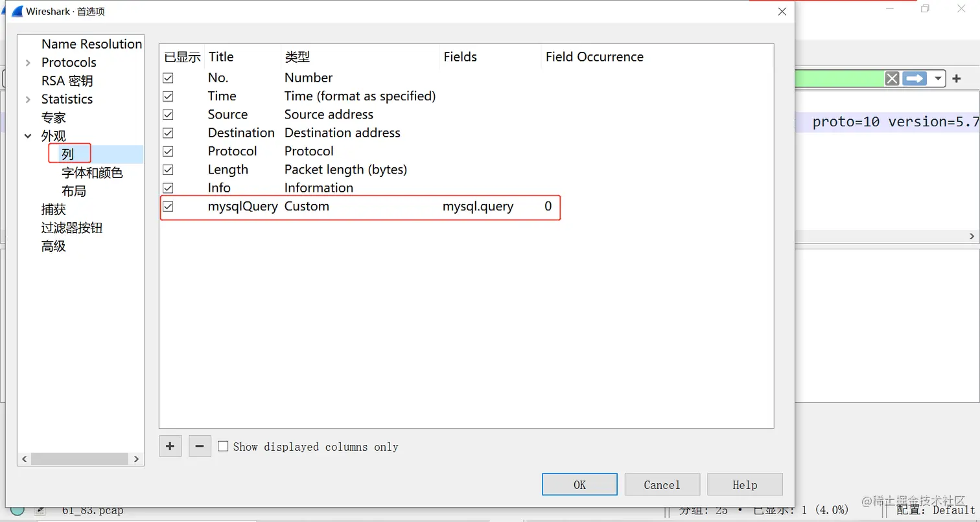Viewport: 980px width, 522px height.
Task: Select Name Resolution in preferences tree
Action: coord(91,44)
